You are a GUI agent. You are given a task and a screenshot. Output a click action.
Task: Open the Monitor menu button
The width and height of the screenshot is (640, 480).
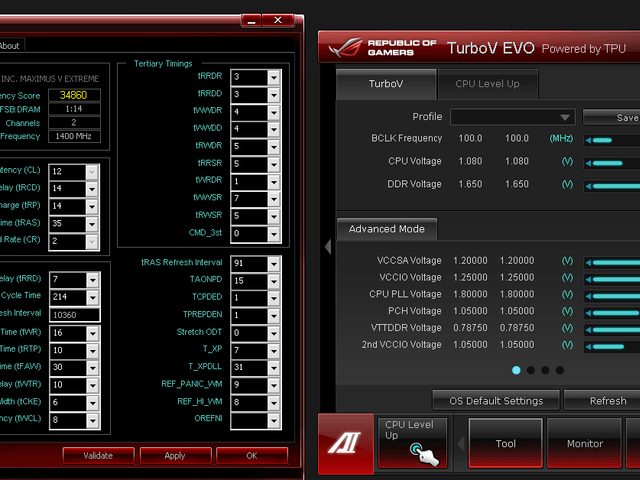tap(584, 443)
